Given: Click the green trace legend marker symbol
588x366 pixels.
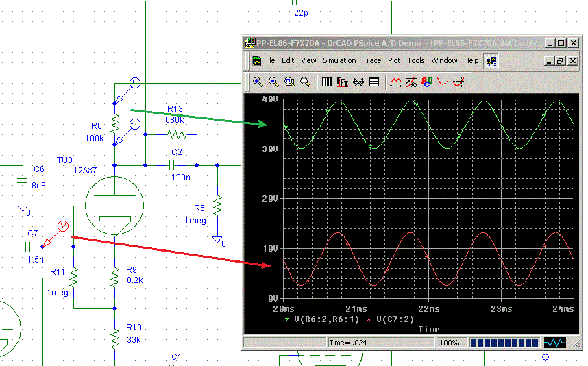Looking at the screenshot, I should click(286, 320).
